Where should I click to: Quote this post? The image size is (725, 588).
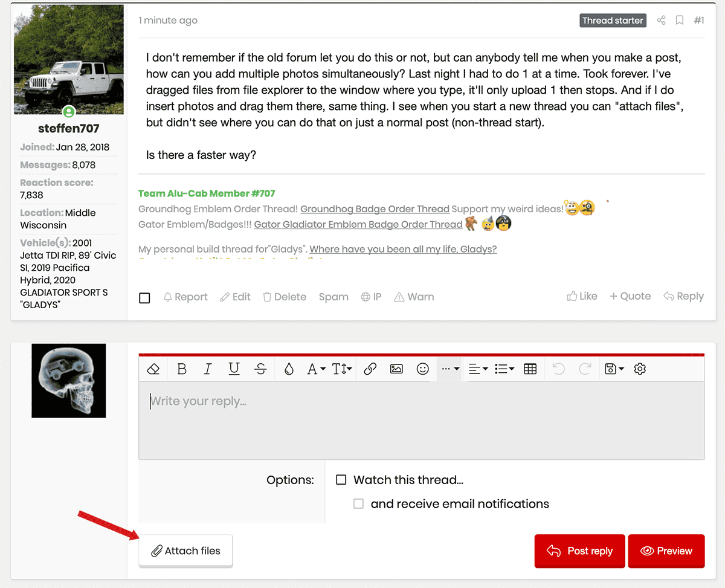pyautogui.click(x=630, y=296)
